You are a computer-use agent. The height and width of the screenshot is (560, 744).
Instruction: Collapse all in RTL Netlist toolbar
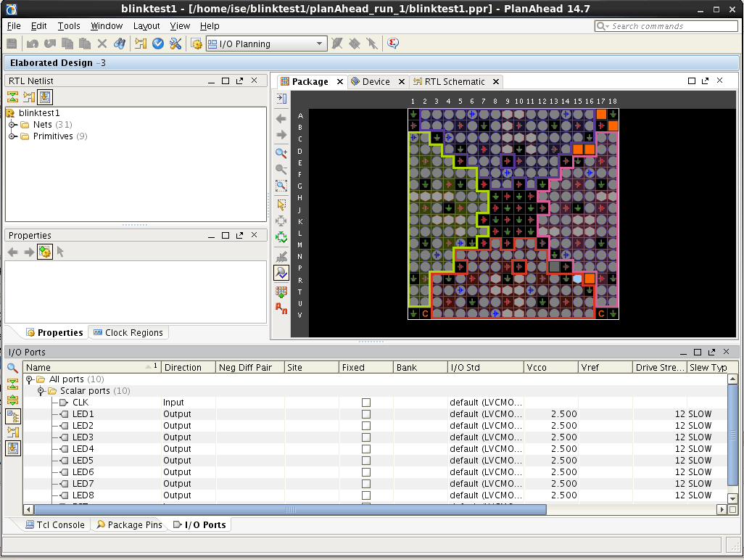click(13, 97)
